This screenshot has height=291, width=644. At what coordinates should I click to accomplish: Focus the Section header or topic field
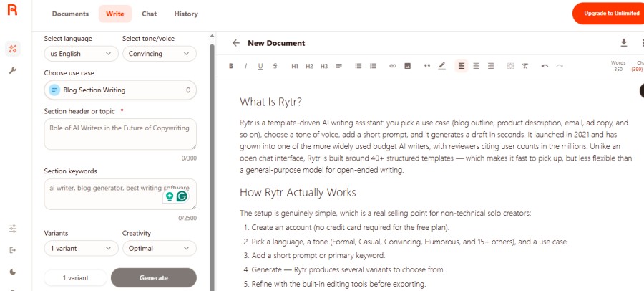tap(120, 134)
